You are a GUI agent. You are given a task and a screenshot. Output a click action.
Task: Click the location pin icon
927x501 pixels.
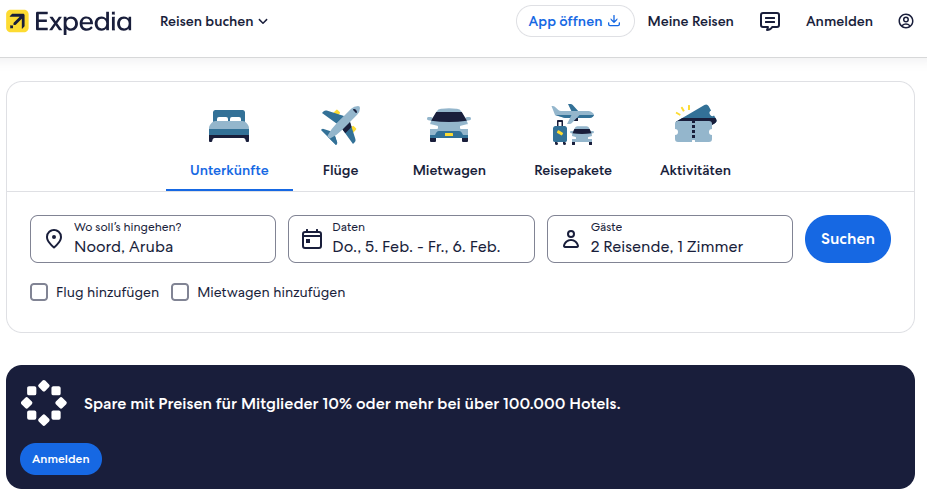click(x=54, y=239)
